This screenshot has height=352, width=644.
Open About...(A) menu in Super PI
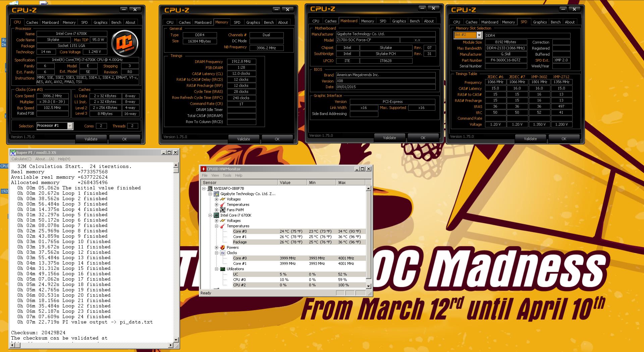click(45, 159)
